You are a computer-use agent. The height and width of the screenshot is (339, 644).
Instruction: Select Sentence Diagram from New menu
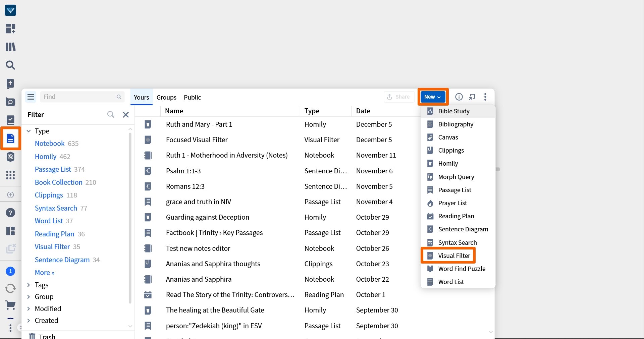click(x=458, y=229)
